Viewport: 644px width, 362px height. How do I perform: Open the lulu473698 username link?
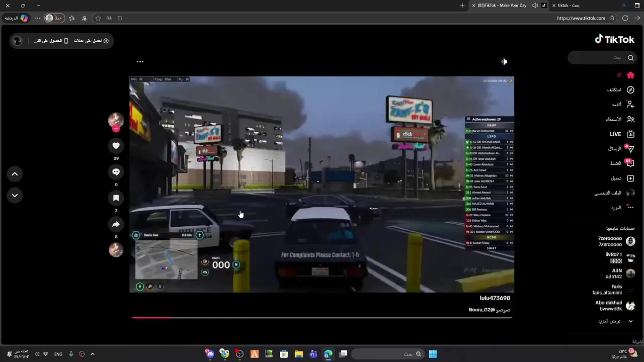coord(495,298)
